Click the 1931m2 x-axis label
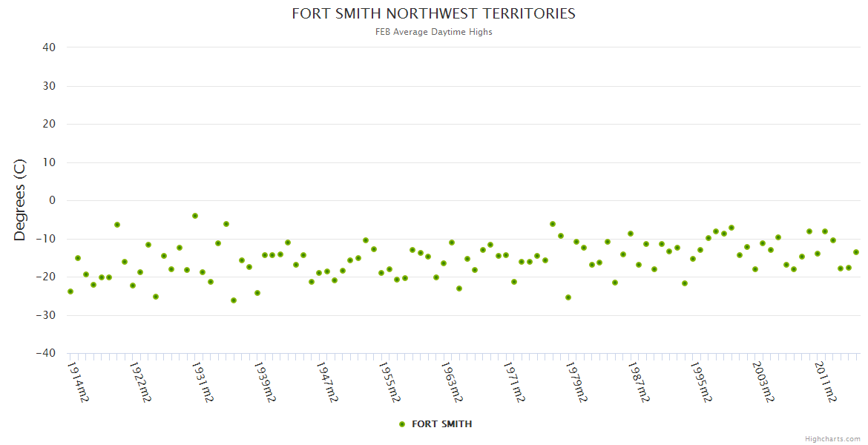868x445 pixels. 203,381
